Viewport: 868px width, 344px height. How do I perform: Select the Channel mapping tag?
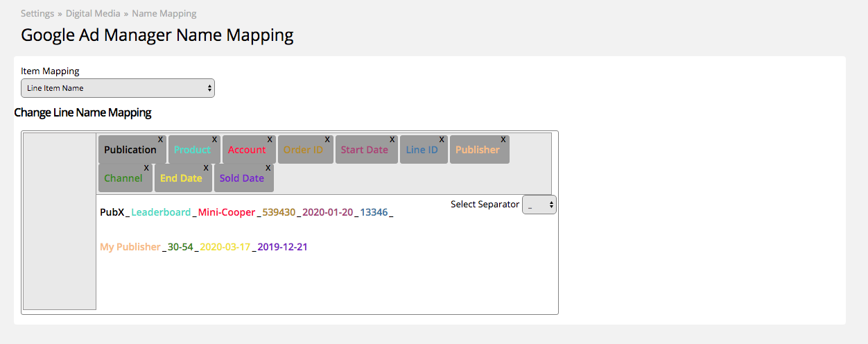tap(125, 178)
